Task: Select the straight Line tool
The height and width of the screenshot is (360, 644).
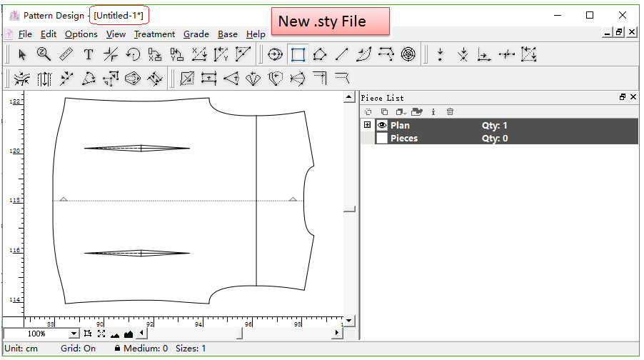Action: (x=342, y=54)
